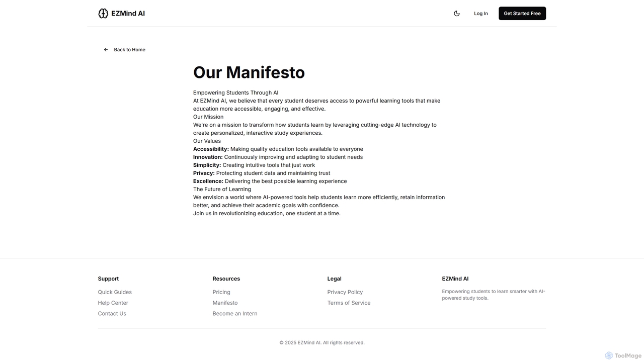Image resolution: width=644 pixels, height=362 pixels.
Task: Click the Our Mission subheading text
Action: coord(208,117)
